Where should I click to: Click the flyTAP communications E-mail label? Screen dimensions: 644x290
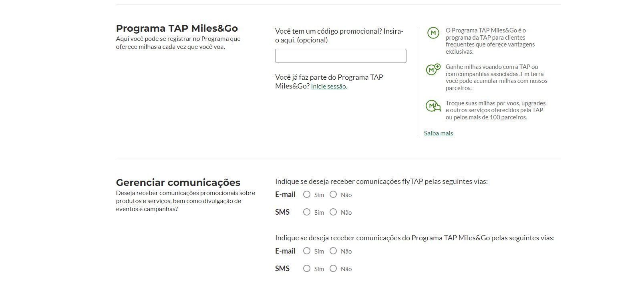coord(285,195)
